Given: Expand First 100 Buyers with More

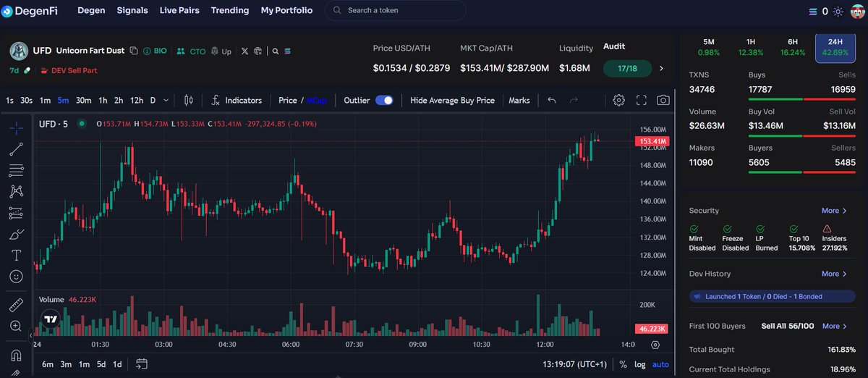Looking at the screenshot, I should click(834, 326).
